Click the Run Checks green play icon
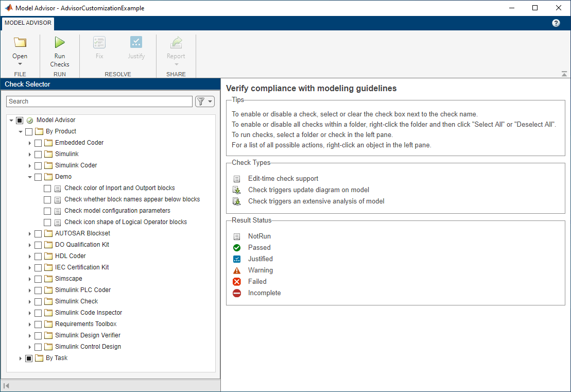Screen dimensions: 571x392 [60, 43]
